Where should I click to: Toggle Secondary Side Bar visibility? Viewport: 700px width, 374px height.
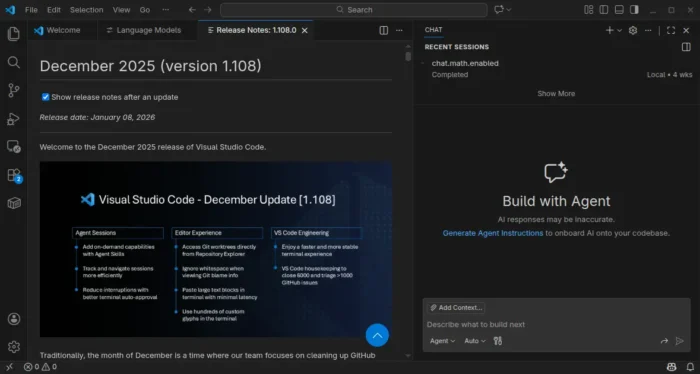click(634, 9)
